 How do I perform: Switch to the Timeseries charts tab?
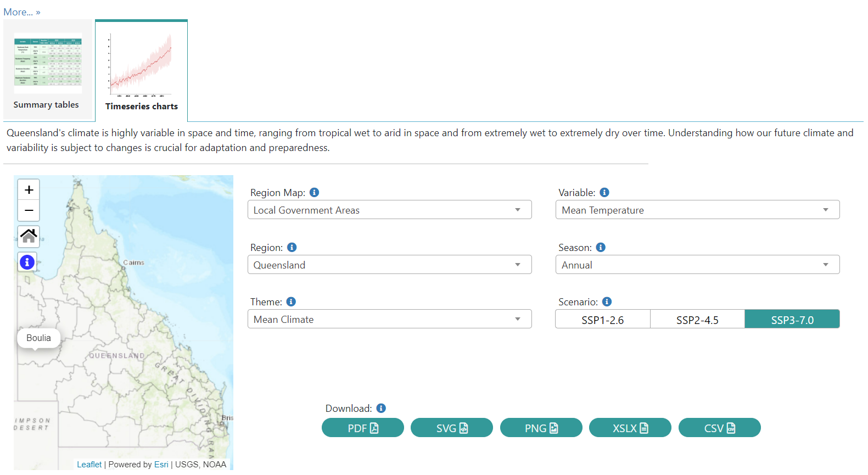[142, 71]
